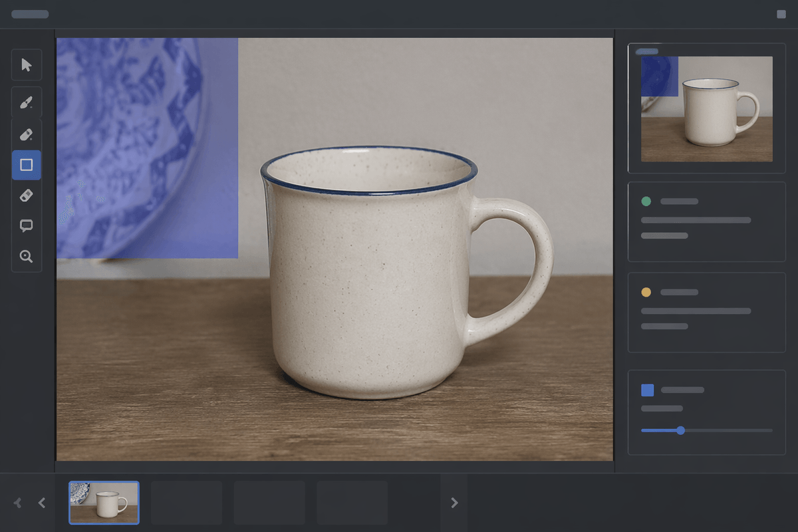The height and width of the screenshot is (532, 798).
Task: Click the blue highlighted region on canvas
Action: click(147, 148)
